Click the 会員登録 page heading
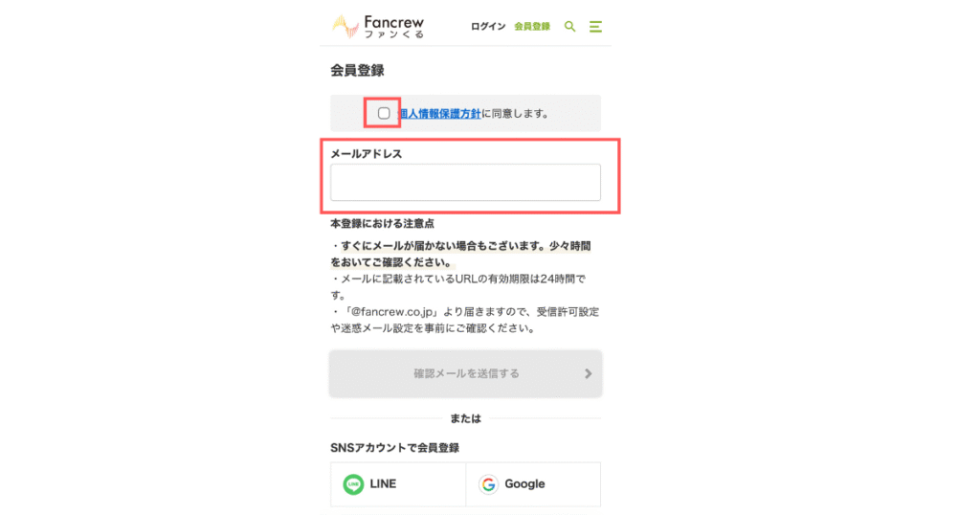The image size is (980, 515). [x=358, y=71]
